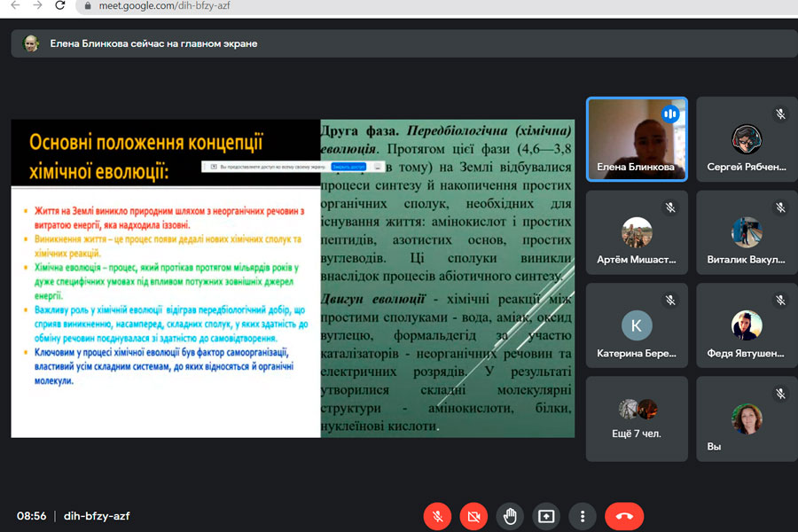Select Сергей Рябчен... participant tile

(747, 139)
